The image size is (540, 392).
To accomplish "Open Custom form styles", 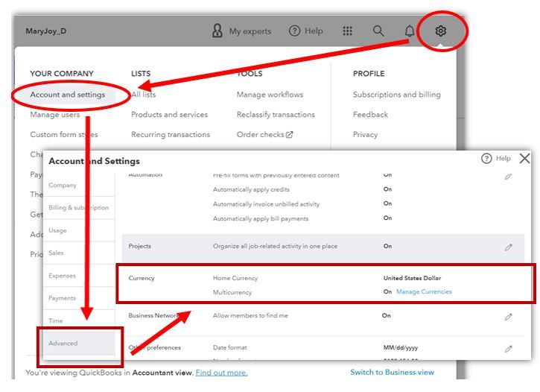I will click(64, 134).
